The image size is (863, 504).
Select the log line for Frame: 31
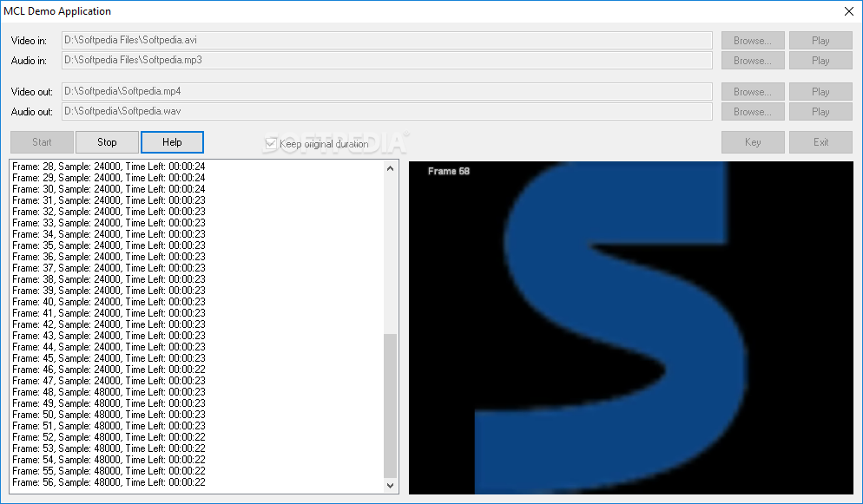(109, 200)
